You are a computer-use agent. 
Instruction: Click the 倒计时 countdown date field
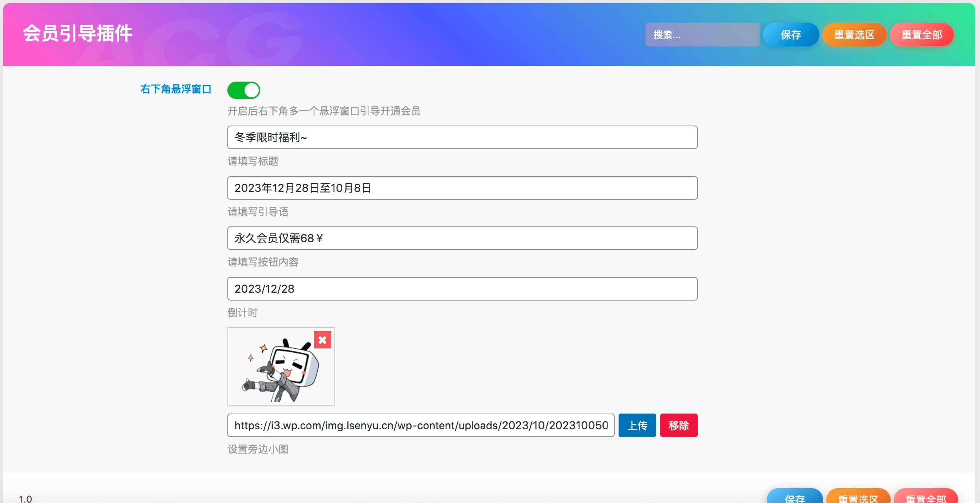[463, 289]
